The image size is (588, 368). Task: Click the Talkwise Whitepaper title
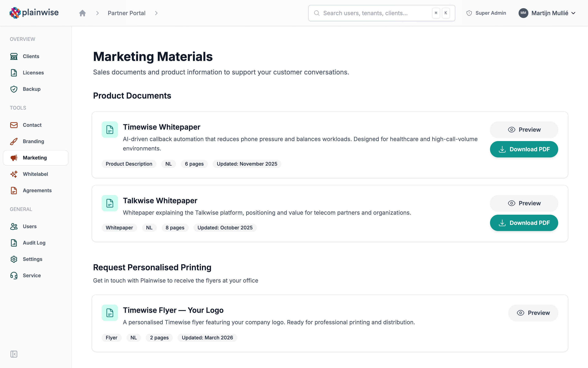tap(160, 201)
